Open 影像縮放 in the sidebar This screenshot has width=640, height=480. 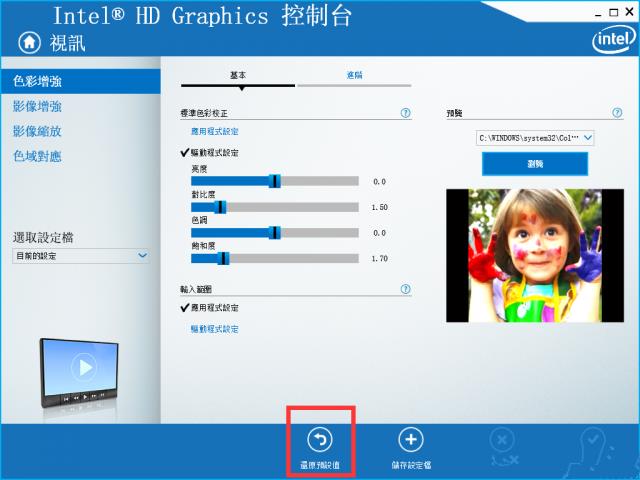(37, 131)
